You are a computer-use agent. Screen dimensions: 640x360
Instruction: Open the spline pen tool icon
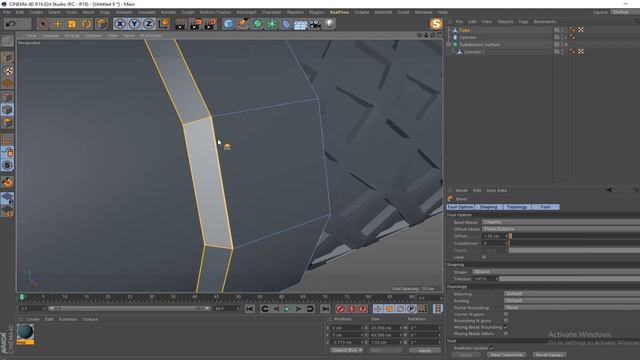tap(243, 24)
